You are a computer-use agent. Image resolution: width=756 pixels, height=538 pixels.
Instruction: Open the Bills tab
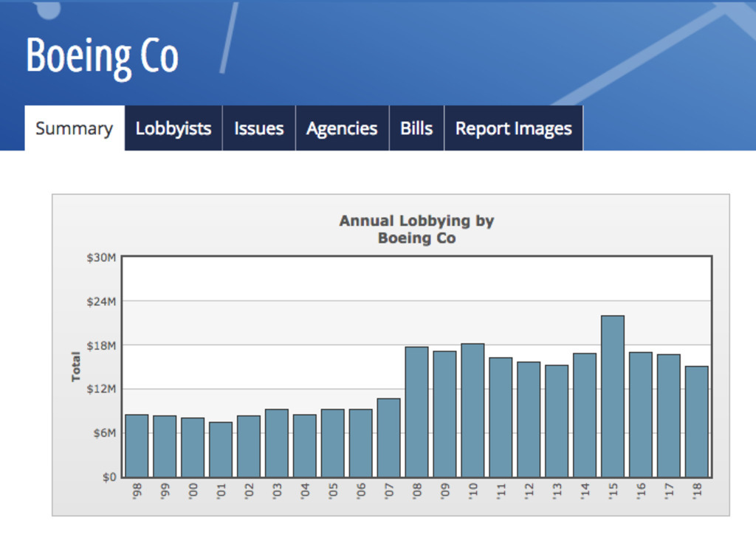point(416,128)
